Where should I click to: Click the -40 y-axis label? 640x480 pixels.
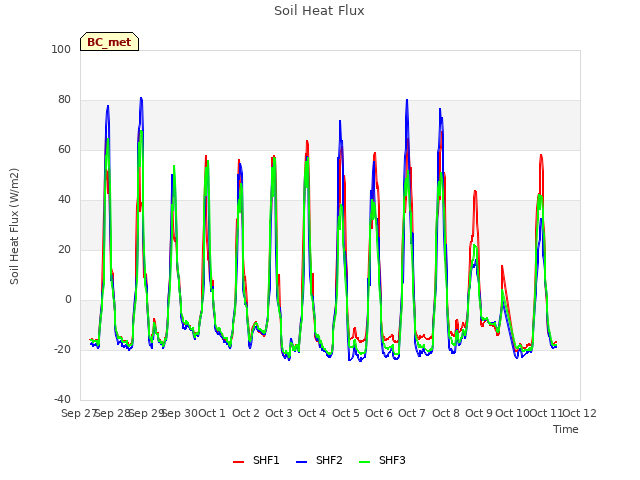tap(62, 399)
